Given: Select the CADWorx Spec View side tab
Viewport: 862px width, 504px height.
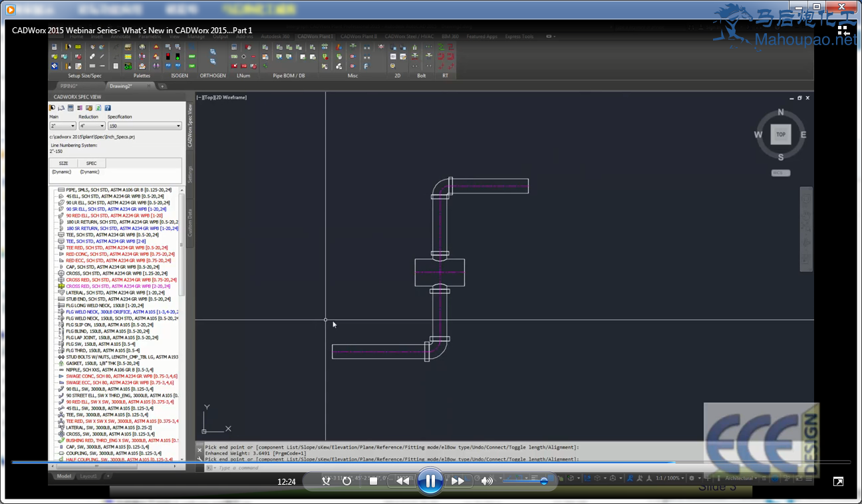Looking at the screenshot, I should (190, 126).
